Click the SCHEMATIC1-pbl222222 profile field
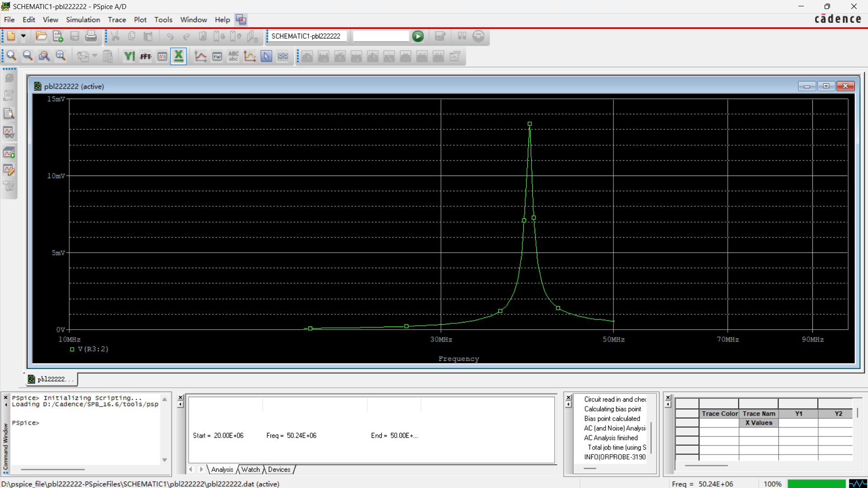This screenshot has width=868, height=488. (308, 36)
